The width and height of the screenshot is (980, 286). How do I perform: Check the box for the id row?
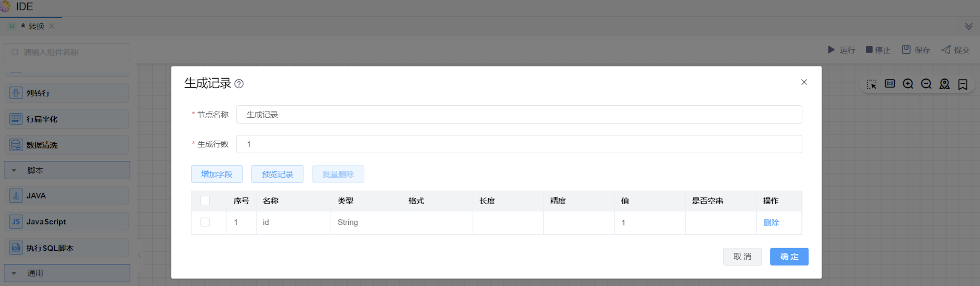coord(205,222)
